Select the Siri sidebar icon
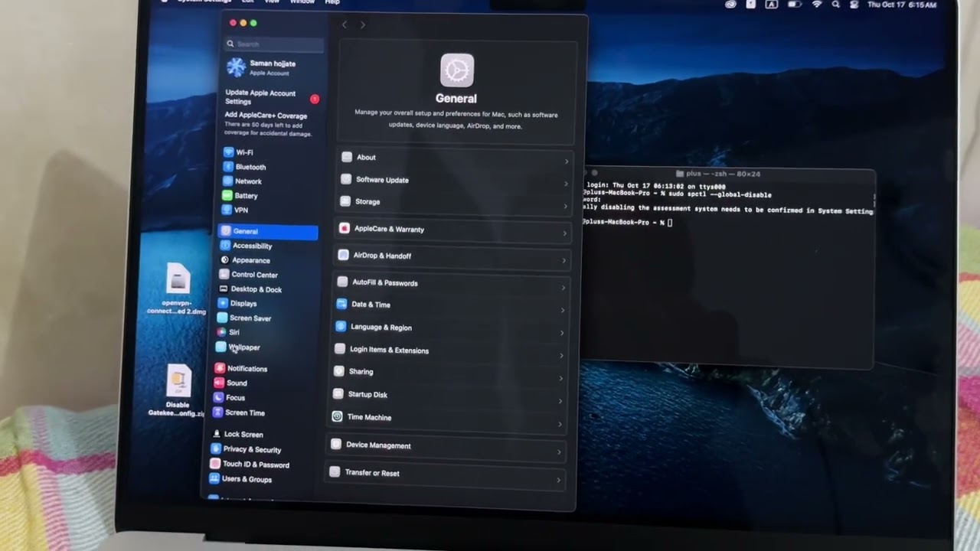The width and height of the screenshot is (980, 551). click(221, 332)
